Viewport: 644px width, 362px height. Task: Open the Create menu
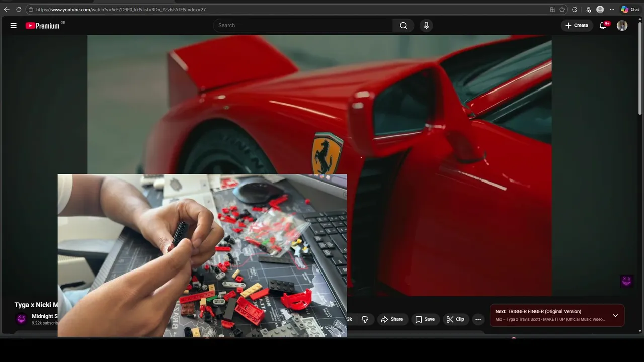[x=577, y=25]
